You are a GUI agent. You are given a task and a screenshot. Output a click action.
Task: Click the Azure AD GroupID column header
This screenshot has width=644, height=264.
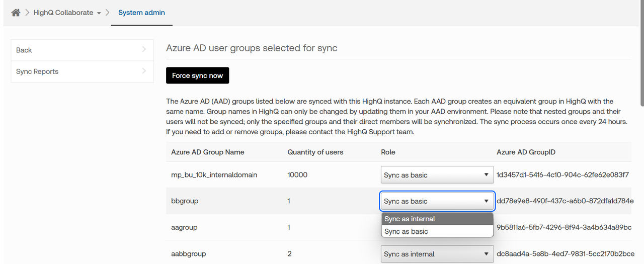coord(526,152)
